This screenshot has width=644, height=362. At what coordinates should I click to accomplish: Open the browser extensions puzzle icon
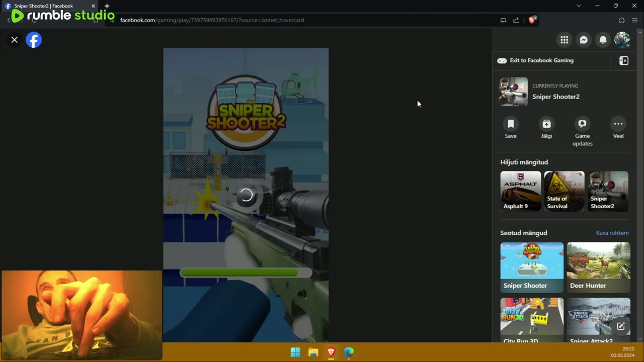622,20
